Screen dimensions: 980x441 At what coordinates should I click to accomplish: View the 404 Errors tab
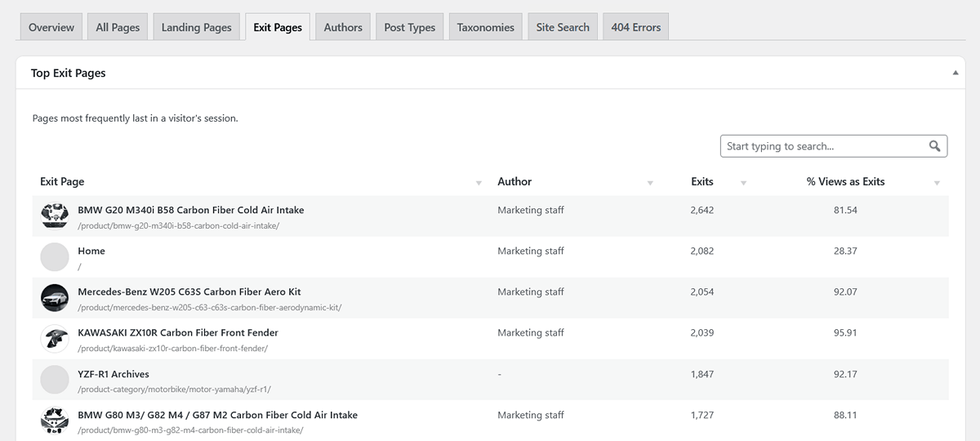click(x=636, y=27)
